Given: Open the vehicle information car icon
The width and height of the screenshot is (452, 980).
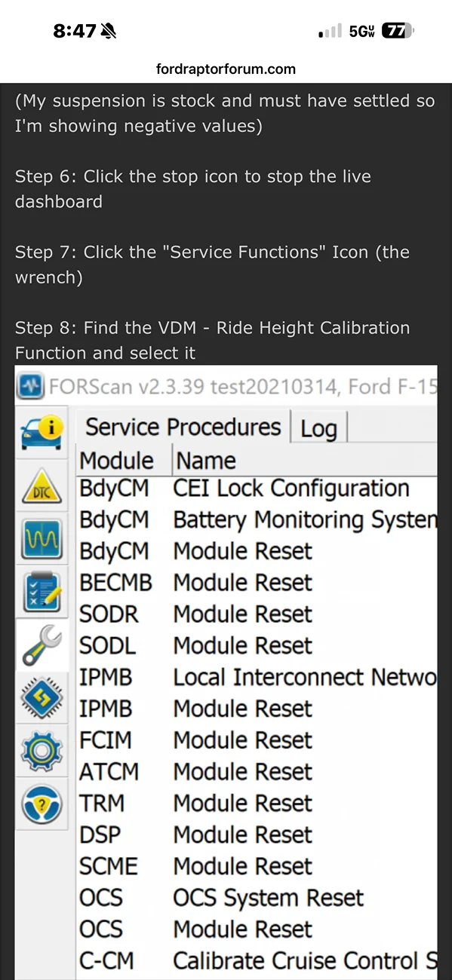Looking at the screenshot, I should point(42,432).
